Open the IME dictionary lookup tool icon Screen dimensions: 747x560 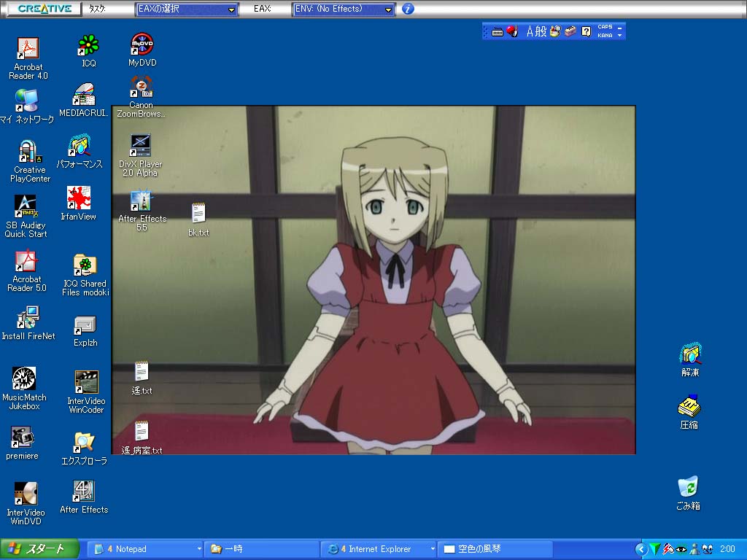point(555,31)
